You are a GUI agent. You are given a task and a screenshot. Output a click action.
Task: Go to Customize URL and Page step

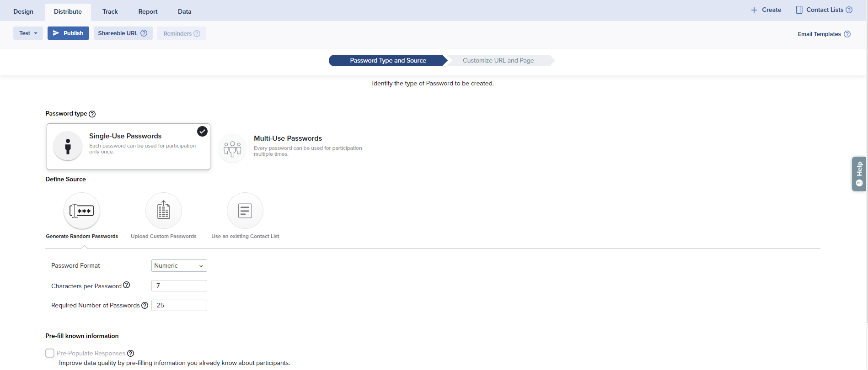pyautogui.click(x=498, y=61)
